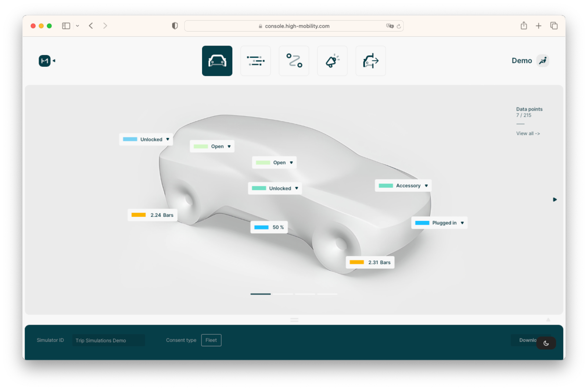Expand the upper Open door dropdown
Image resolution: width=588 pixels, height=390 pixels.
pos(229,146)
